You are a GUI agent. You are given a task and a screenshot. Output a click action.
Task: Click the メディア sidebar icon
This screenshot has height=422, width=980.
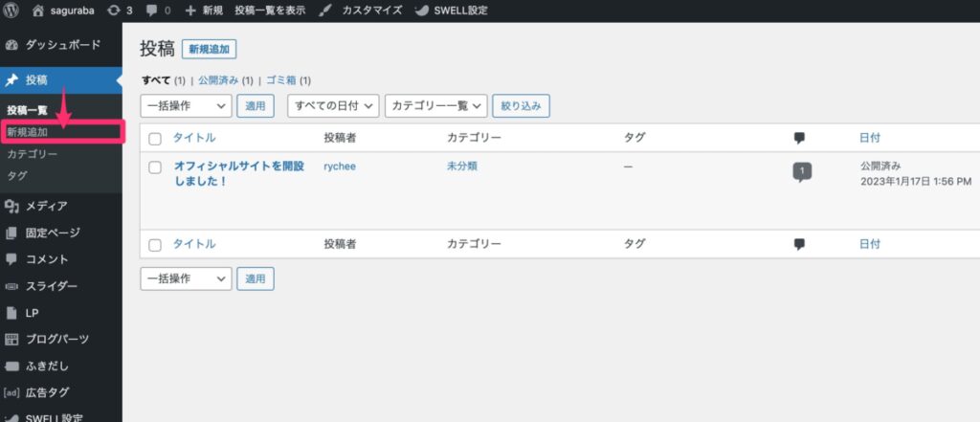(x=11, y=206)
